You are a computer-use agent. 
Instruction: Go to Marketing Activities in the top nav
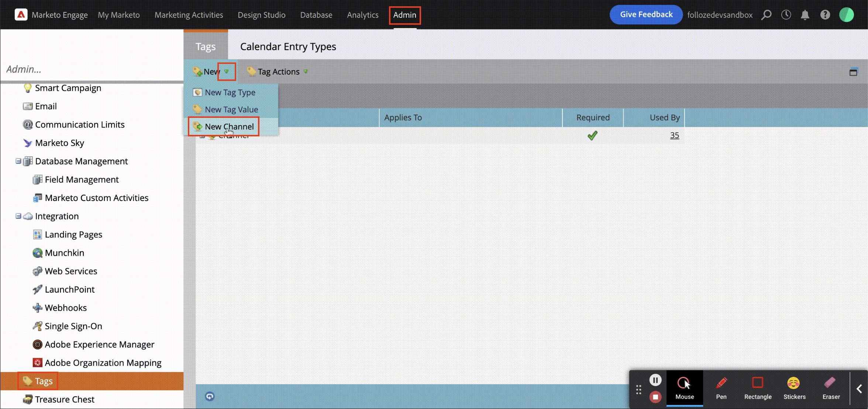[189, 15]
